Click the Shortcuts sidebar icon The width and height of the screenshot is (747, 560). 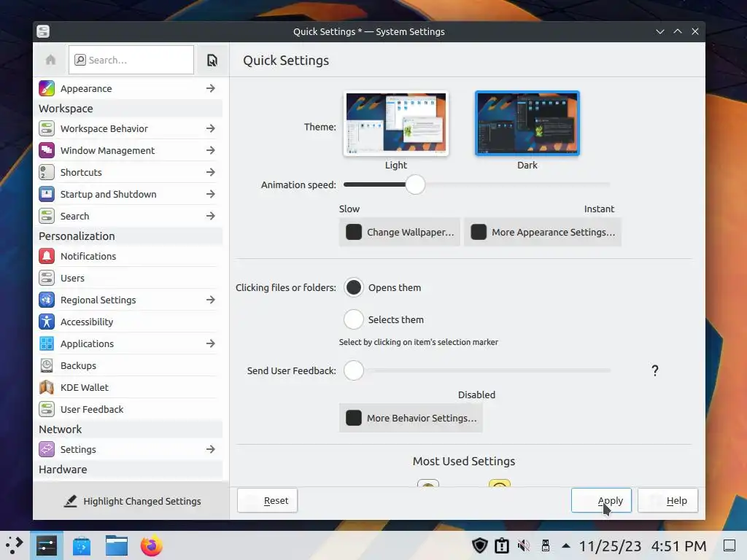point(47,172)
